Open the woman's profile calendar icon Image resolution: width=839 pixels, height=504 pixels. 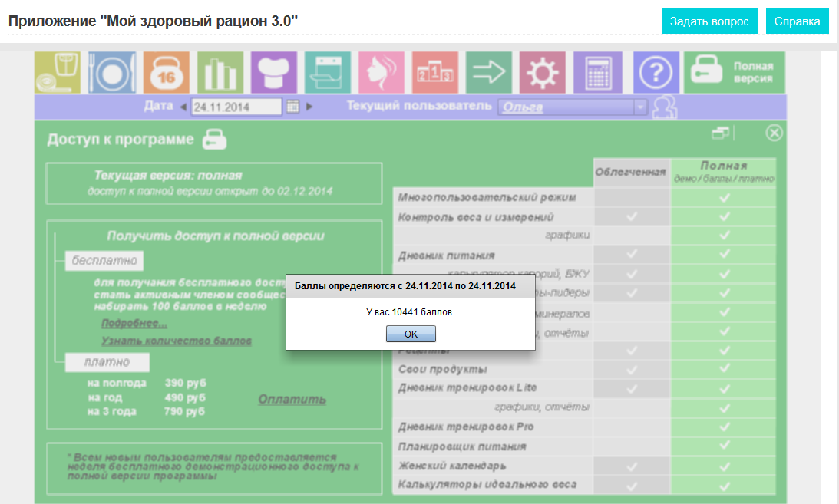click(x=381, y=73)
